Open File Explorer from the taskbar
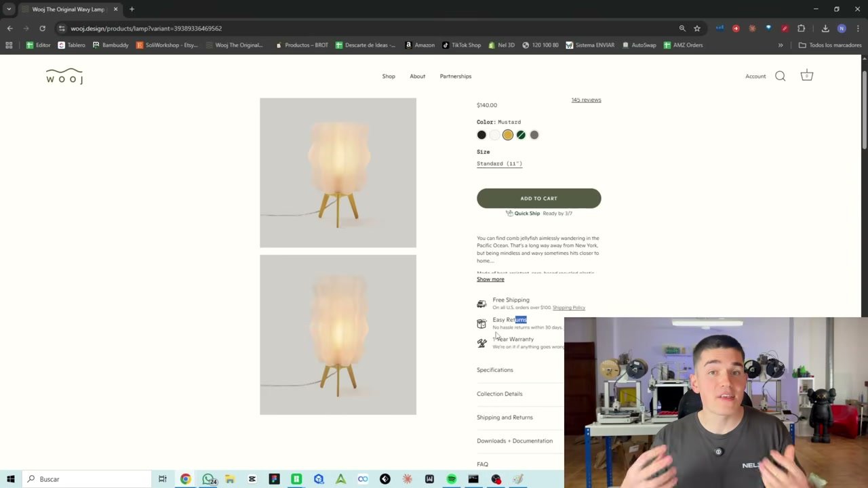The width and height of the screenshot is (868, 488). tap(230, 479)
